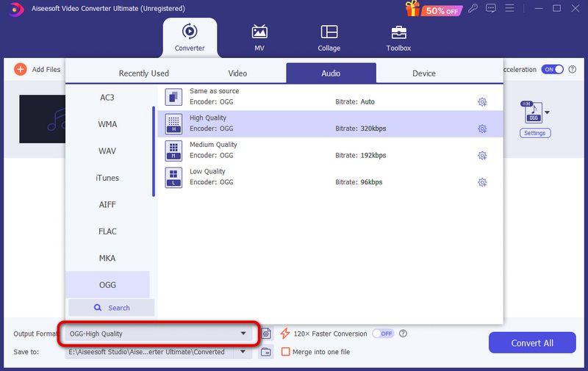Choose the WMA audio format

pyautogui.click(x=107, y=124)
